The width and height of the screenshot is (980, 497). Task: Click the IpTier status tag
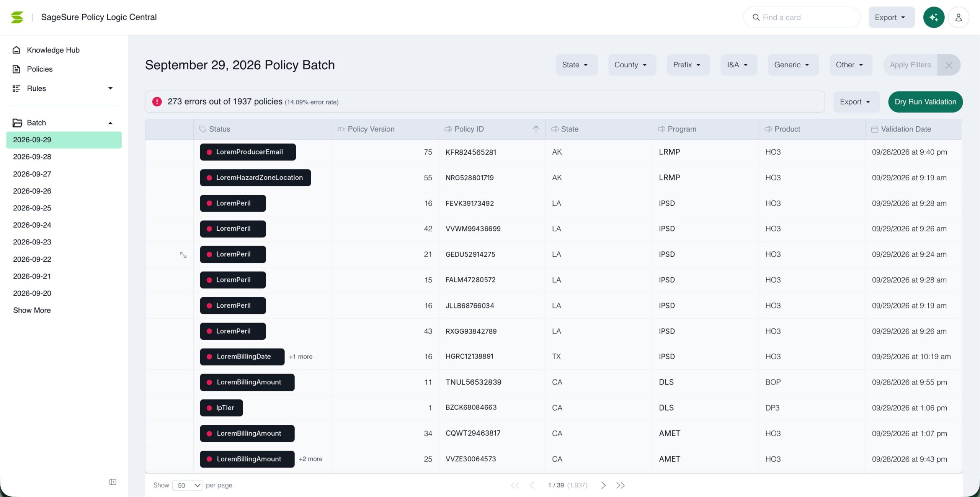coord(221,408)
